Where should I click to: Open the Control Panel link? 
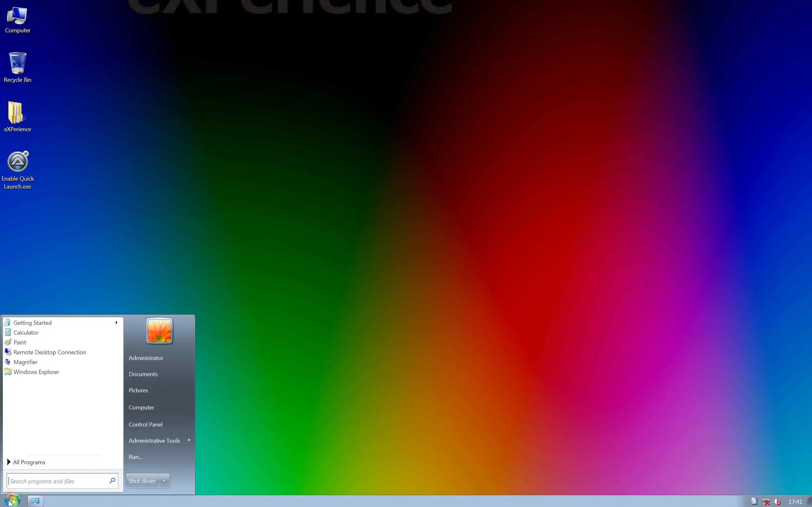(x=145, y=424)
